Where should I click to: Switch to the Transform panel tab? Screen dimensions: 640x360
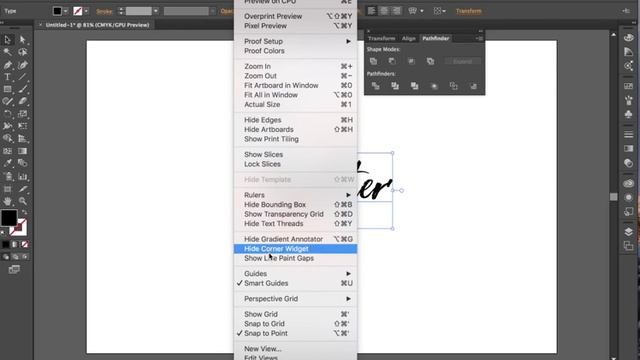[382, 38]
